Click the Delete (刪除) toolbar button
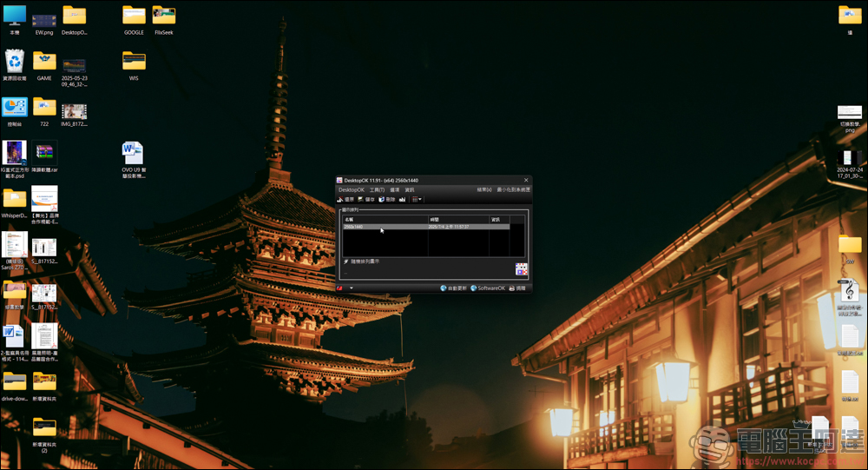Screen dimensions: 868x470 386,200
